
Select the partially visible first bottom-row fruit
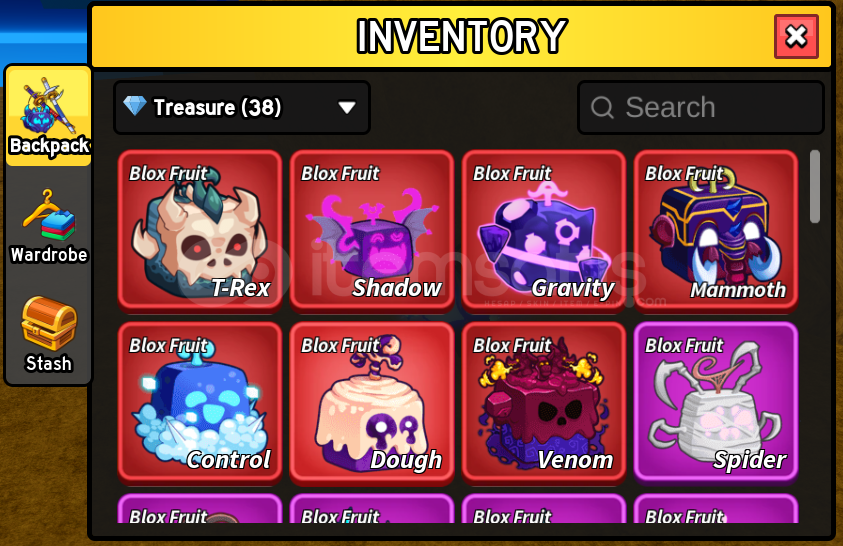[200, 508]
